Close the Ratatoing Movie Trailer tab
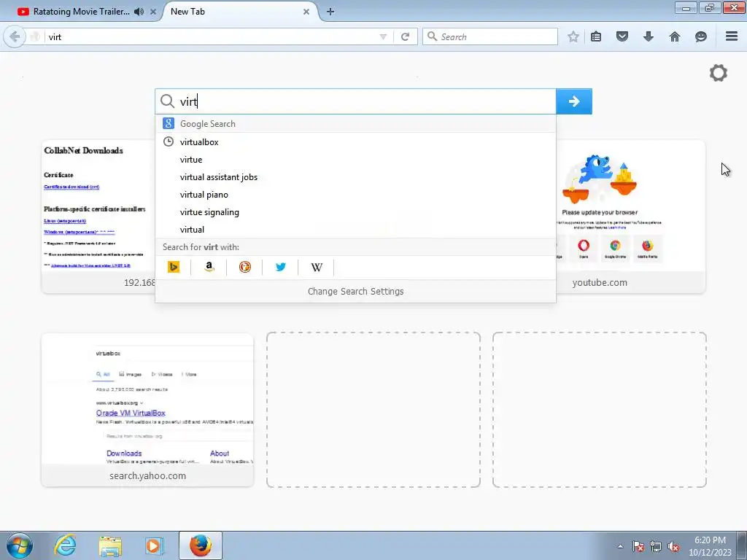 pyautogui.click(x=153, y=12)
